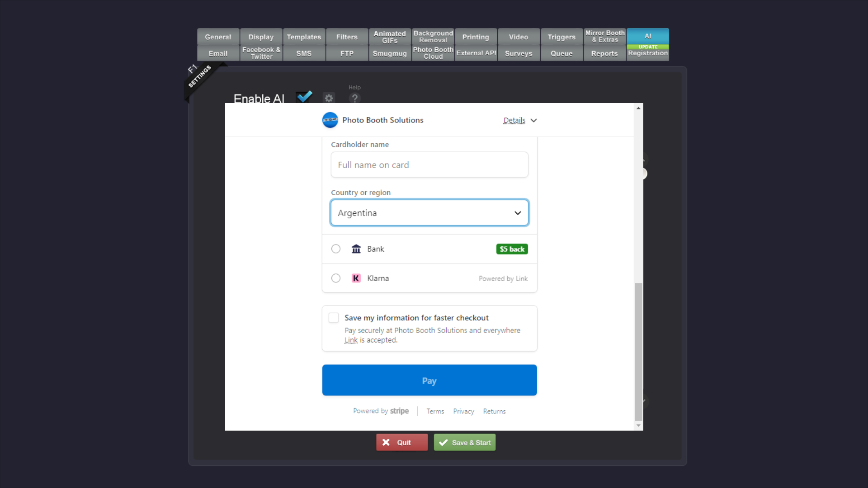
Task: Click the Cardholder name input field
Action: pos(429,165)
